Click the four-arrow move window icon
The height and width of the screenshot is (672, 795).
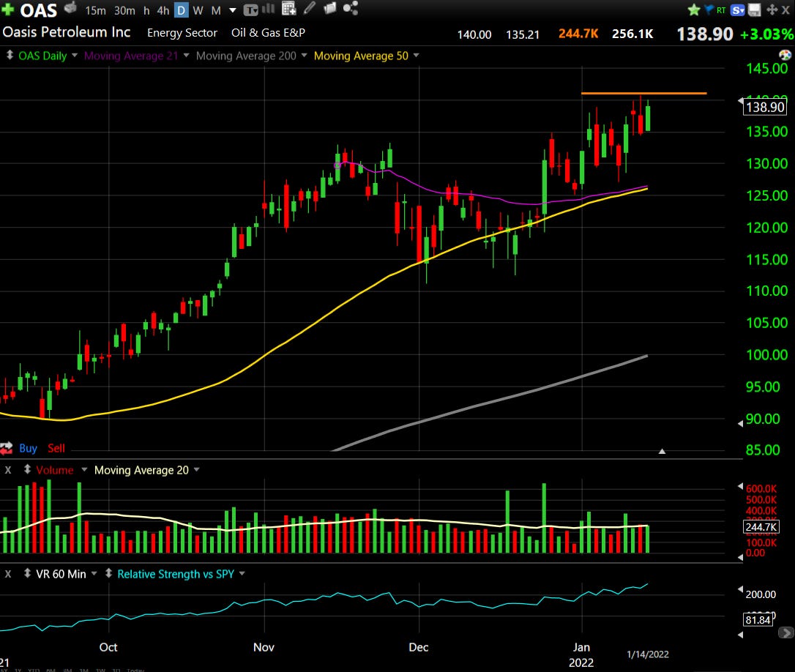pyautogui.click(x=772, y=10)
